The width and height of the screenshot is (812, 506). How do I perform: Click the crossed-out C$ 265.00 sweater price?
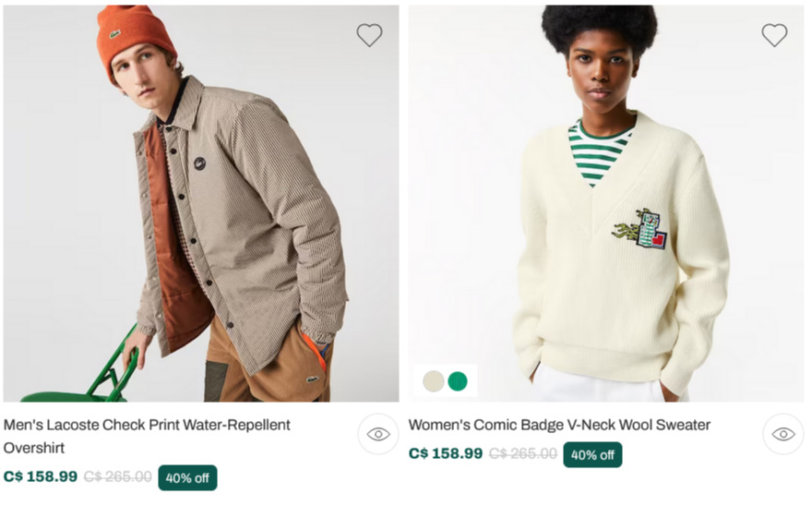pos(523,453)
